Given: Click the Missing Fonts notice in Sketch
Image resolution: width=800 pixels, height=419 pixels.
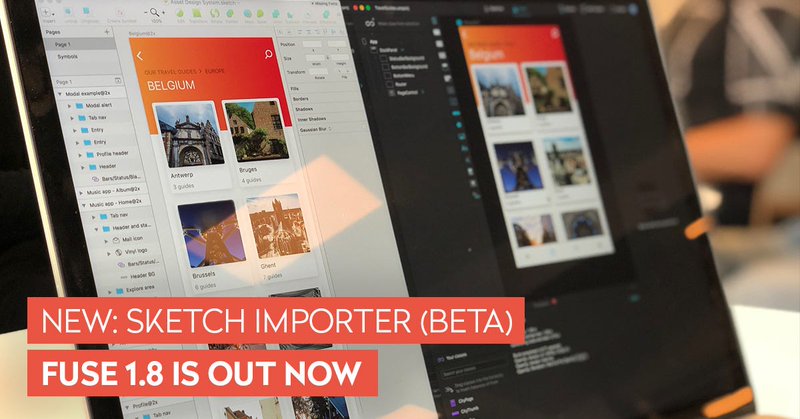Looking at the screenshot, I should coord(326,3).
